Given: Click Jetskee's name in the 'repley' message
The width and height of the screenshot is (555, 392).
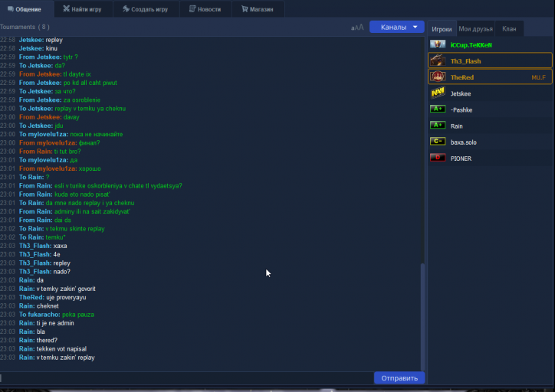Looking at the screenshot, I should [31, 40].
